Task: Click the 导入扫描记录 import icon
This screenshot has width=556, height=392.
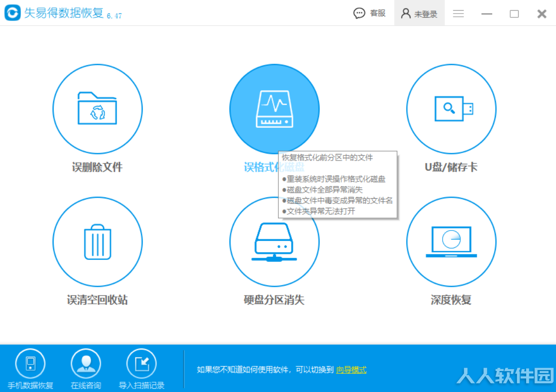Action: click(x=141, y=364)
